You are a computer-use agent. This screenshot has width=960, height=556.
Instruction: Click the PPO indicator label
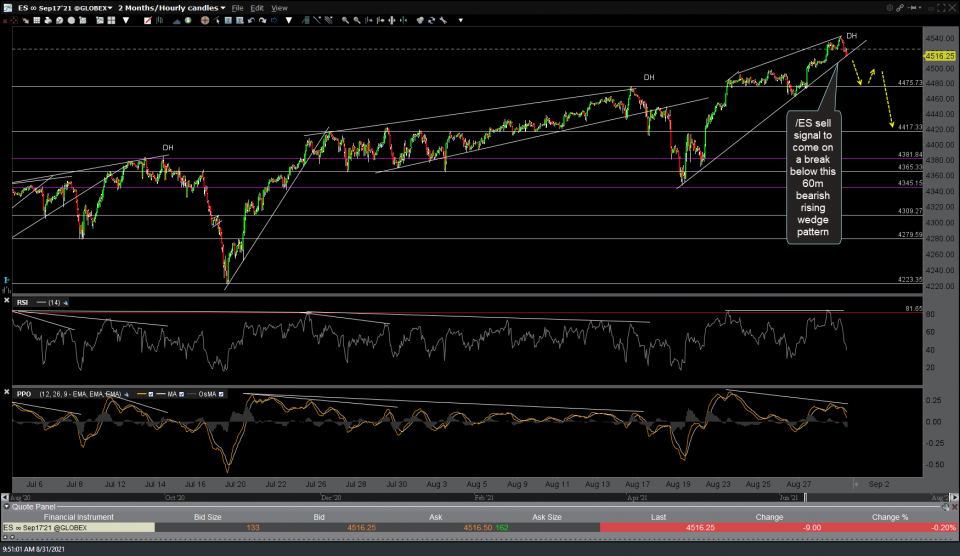(x=24, y=394)
